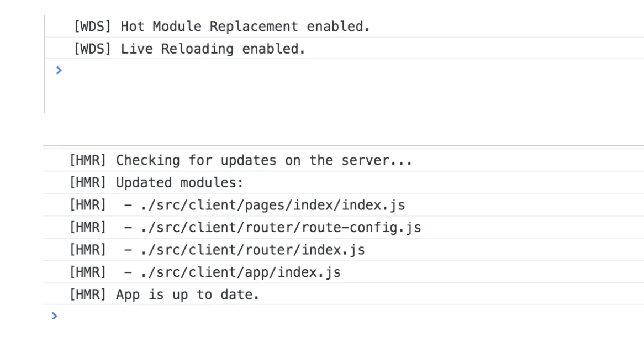Open the ./src/client/router/route-config.js module path

click(x=279, y=228)
